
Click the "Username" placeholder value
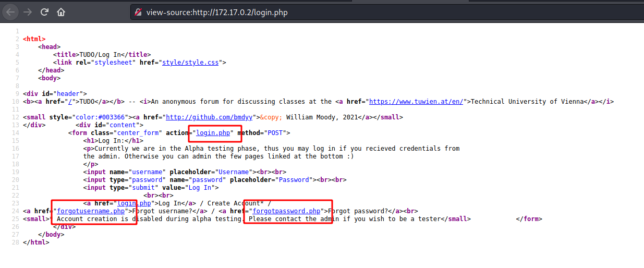(234, 172)
